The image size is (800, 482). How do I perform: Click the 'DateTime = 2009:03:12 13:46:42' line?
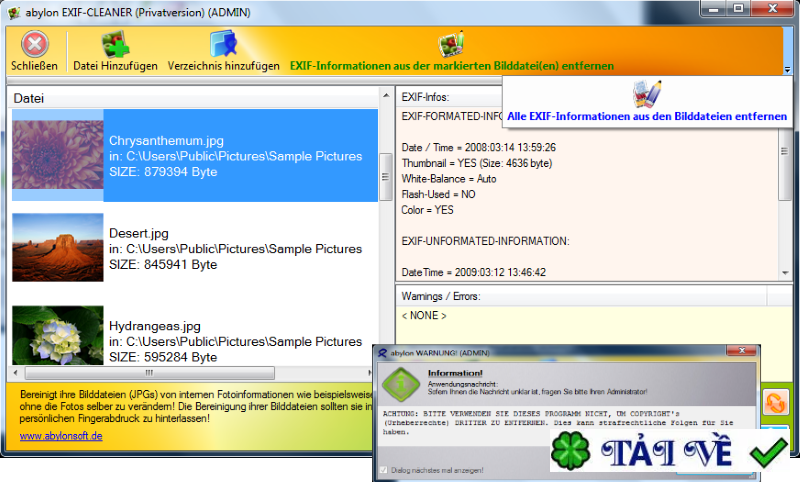coord(473,272)
